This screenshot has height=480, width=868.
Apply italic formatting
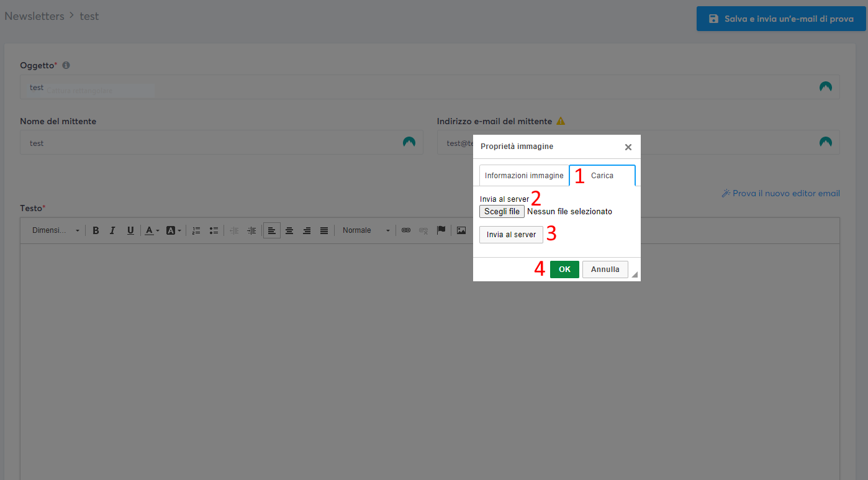pyautogui.click(x=112, y=230)
